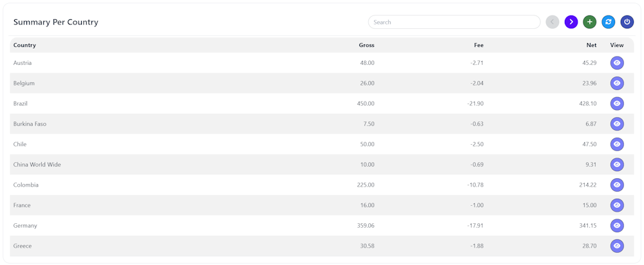Open the Belgium view eye icon
Screen dimensions: 644x265
[617, 83]
